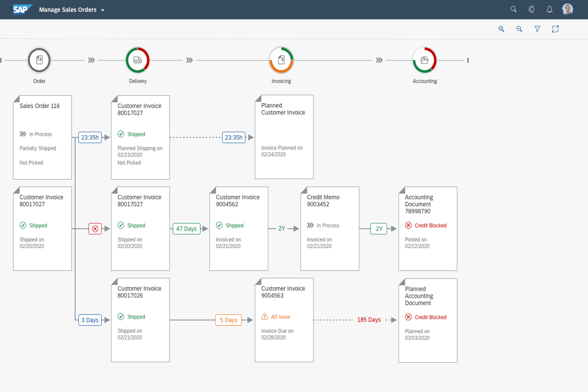The height and width of the screenshot is (392, 588).
Task: Click the red error connector badge
Action: point(95,229)
